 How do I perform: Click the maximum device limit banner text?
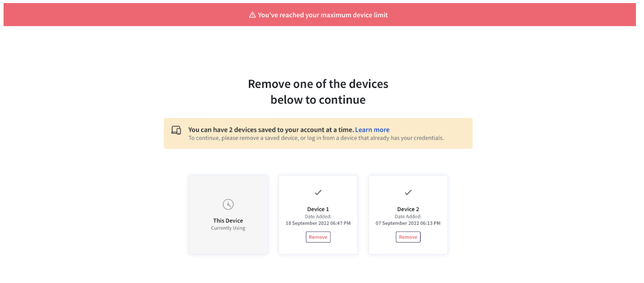coord(322,15)
